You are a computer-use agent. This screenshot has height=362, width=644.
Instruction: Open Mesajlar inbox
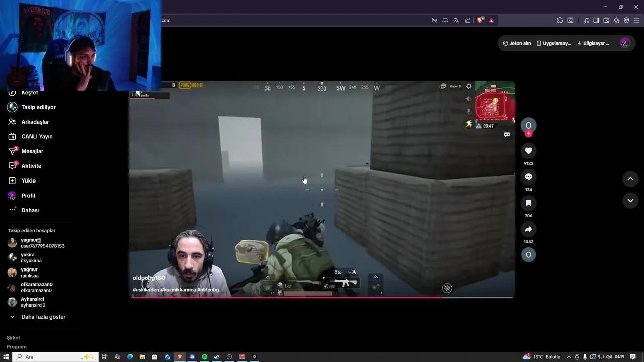click(25, 151)
